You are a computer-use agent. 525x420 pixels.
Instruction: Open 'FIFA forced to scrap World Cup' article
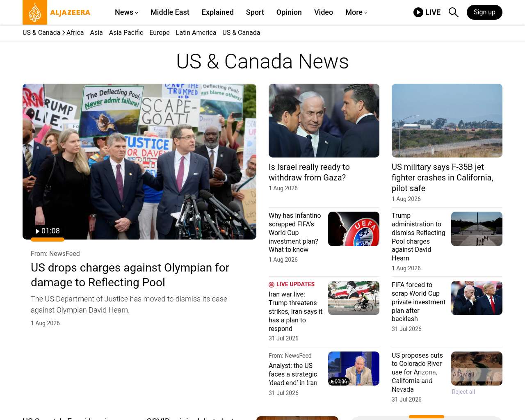point(418,302)
